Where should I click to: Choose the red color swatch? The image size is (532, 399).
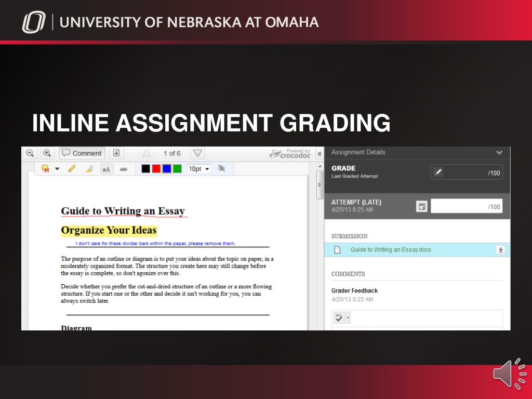point(156,169)
